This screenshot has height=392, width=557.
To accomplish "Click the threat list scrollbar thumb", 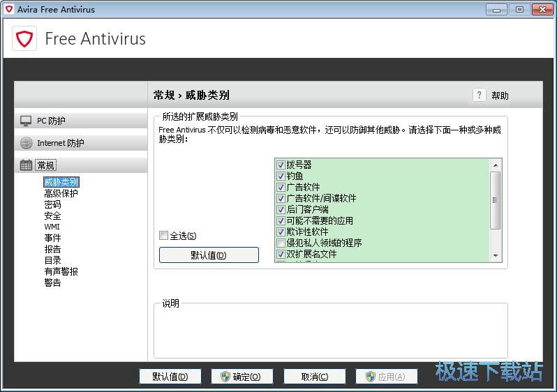I will (495, 200).
